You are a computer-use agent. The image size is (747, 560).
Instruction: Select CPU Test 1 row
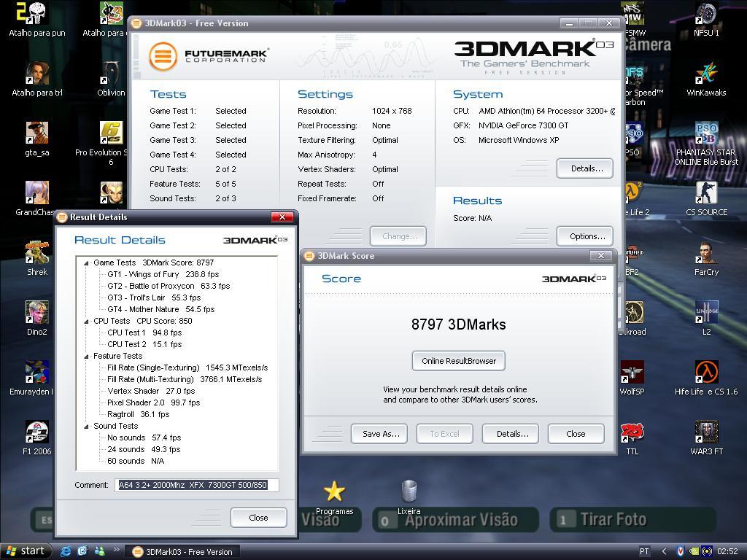[144, 332]
